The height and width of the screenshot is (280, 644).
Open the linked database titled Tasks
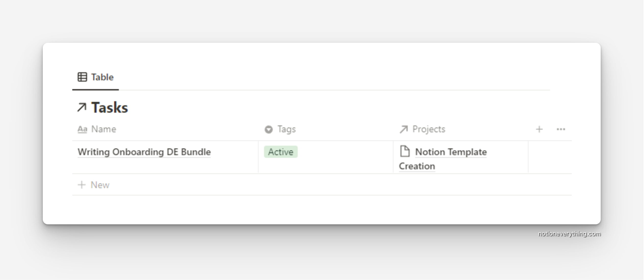coord(110,107)
